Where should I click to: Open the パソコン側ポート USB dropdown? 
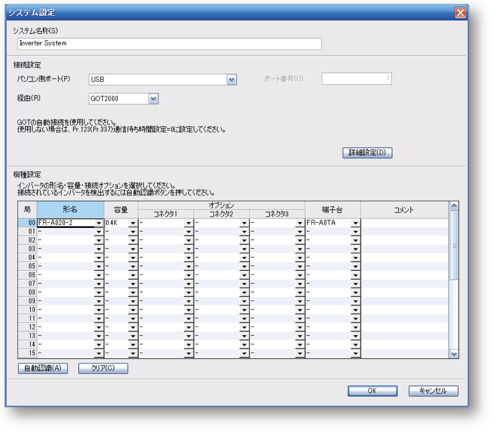click(x=232, y=80)
